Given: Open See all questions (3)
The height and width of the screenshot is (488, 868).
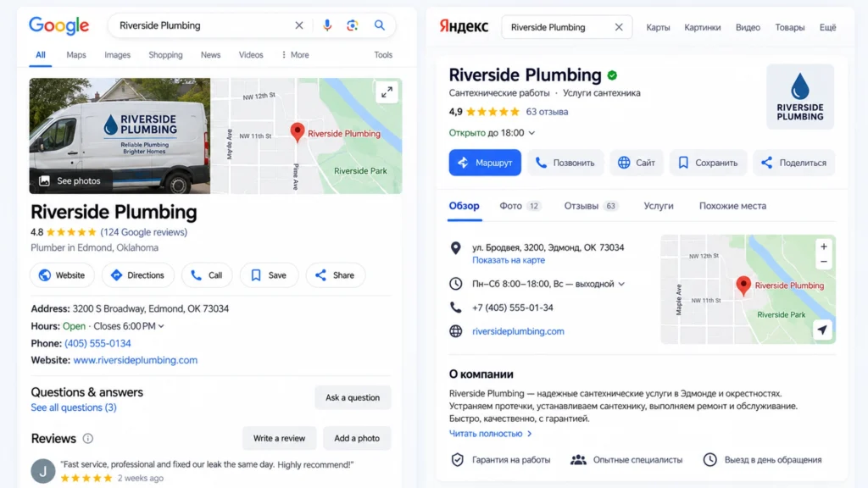Looking at the screenshot, I should (74, 408).
